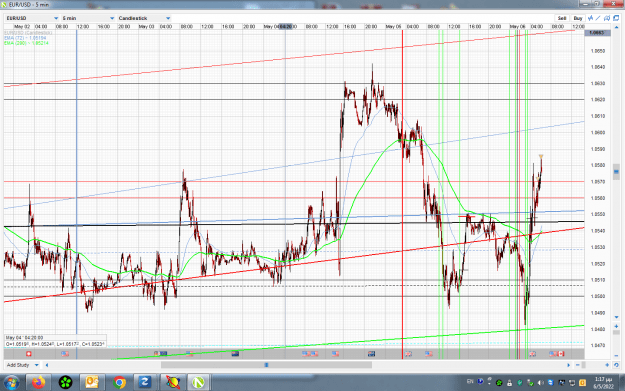The height and width of the screenshot is (391, 625).
Task: Open the green flower app on taskbar
Action: click(65, 383)
